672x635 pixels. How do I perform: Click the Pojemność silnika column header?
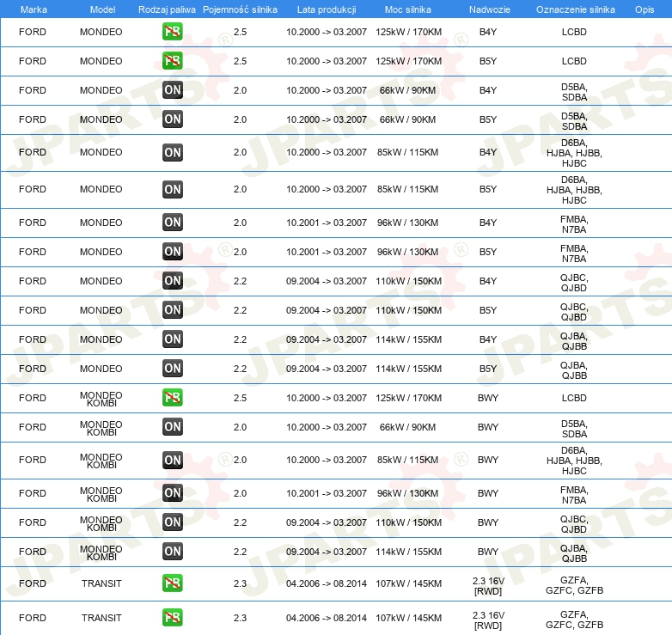tap(240, 9)
